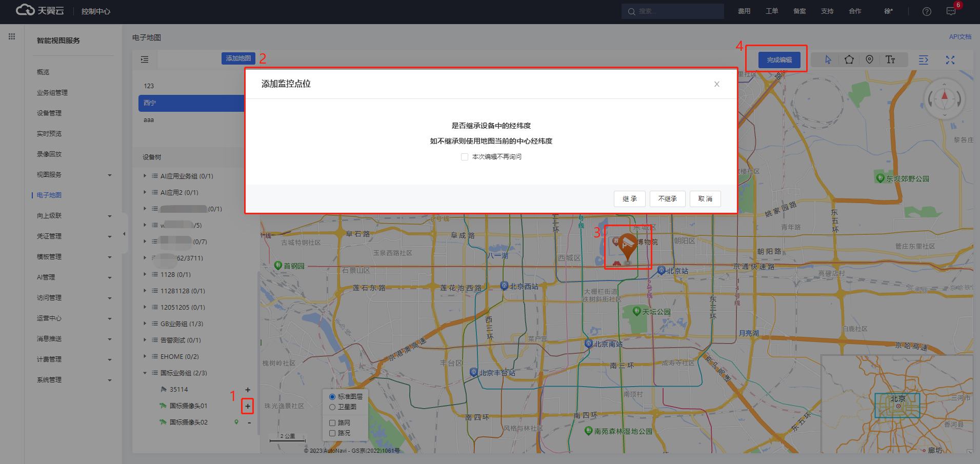Open the apps grid menu icon
This screenshot has height=464, width=980.
point(12,36)
